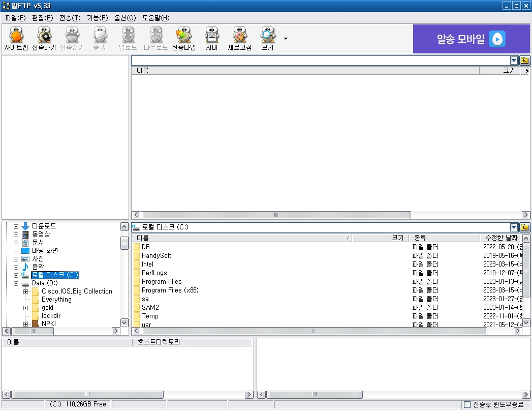
Task: Open the 도움말(H) menu
Action: click(x=155, y=18)
